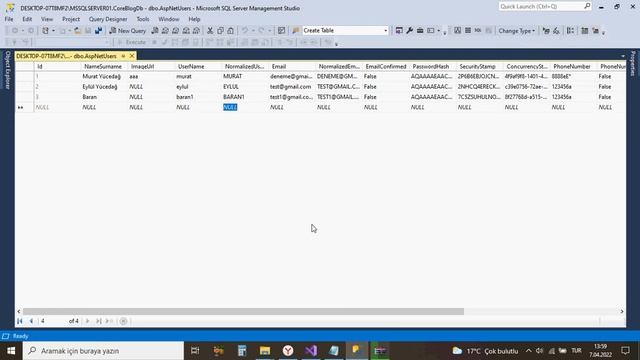Click in the Quick Launch search box
This screenshot has height=360, width=640.
tap(541, 6)
